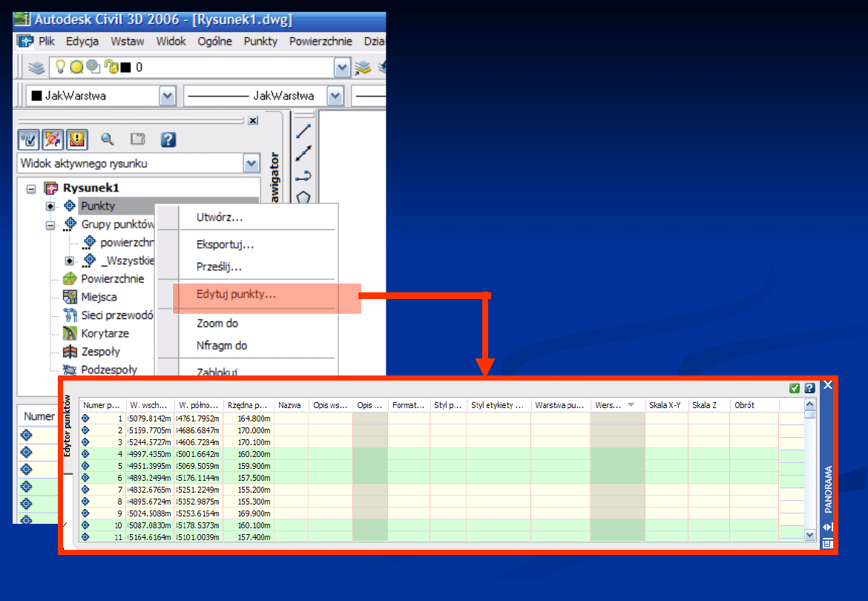The width and height of the screenshot is (868, 601).
Task: Click Panorama scrollbar down arrow
Action: click(810, 534)
